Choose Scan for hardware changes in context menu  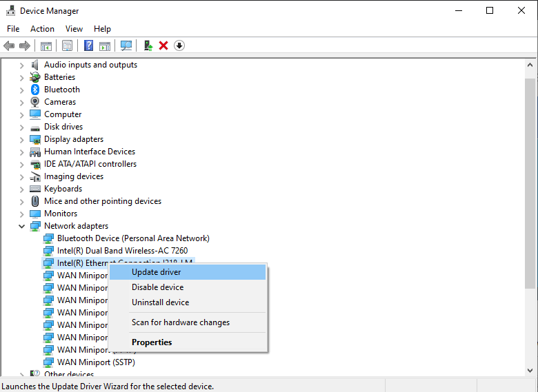pos(188,322)
